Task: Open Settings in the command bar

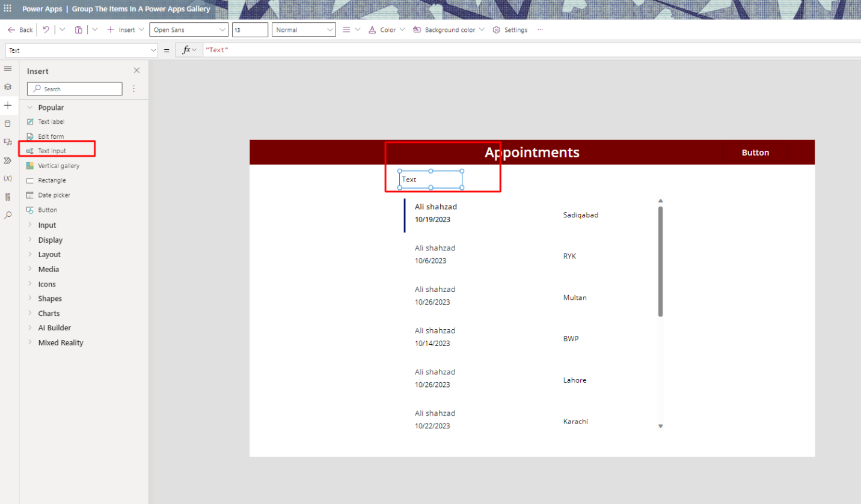Action: pos(510,29)
